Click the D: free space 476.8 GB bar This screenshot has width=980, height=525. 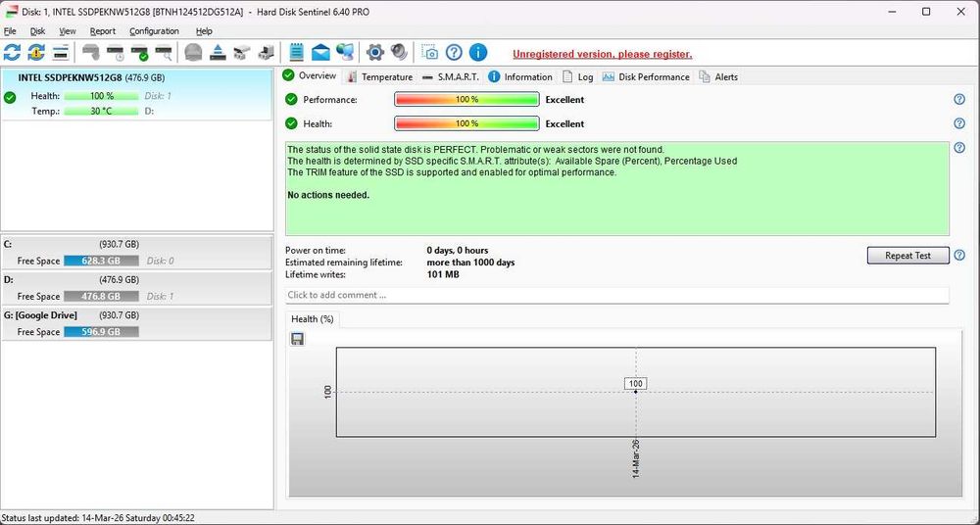pos(101,296)
